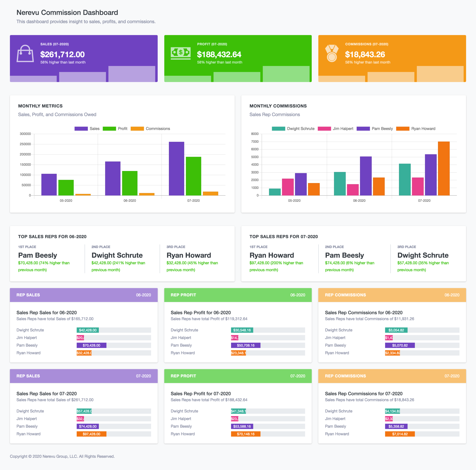Click the Rep Sales 06-2020 card header
Screen dimensions: 476x470
coord(84,295)
